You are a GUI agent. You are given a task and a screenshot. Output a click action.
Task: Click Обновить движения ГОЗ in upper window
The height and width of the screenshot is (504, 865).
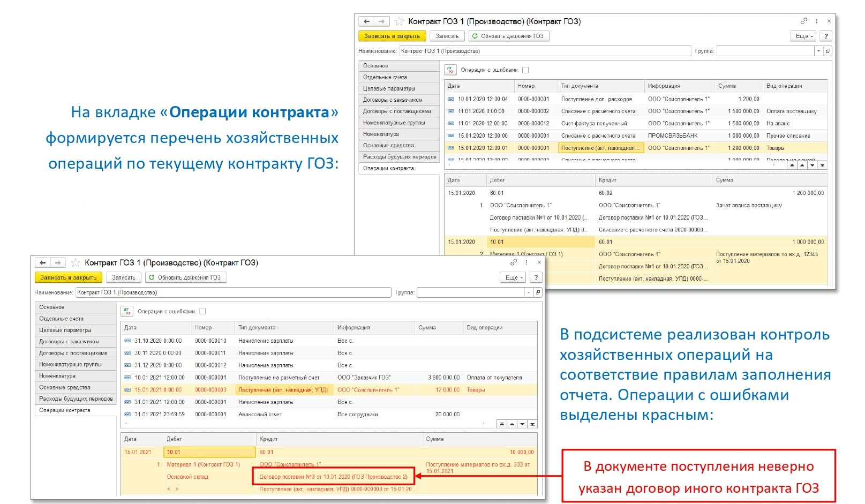pyautogui.click(x=509, y=36)
